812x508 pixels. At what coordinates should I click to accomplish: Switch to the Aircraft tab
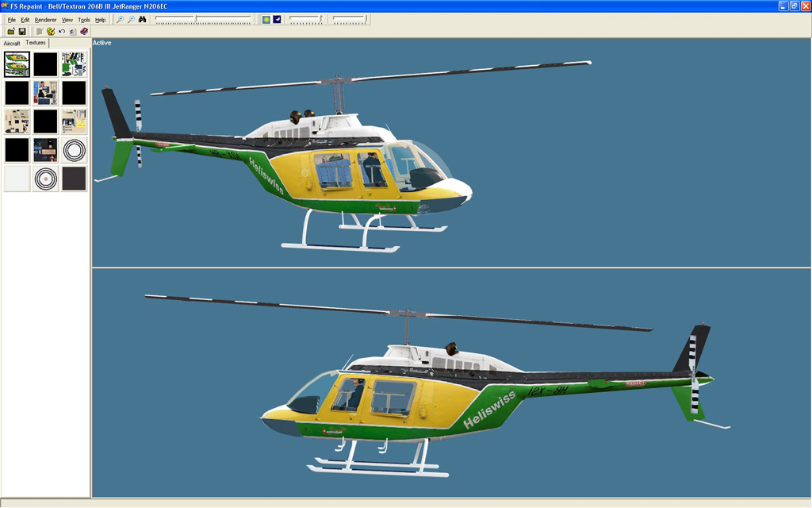[12, 44]
